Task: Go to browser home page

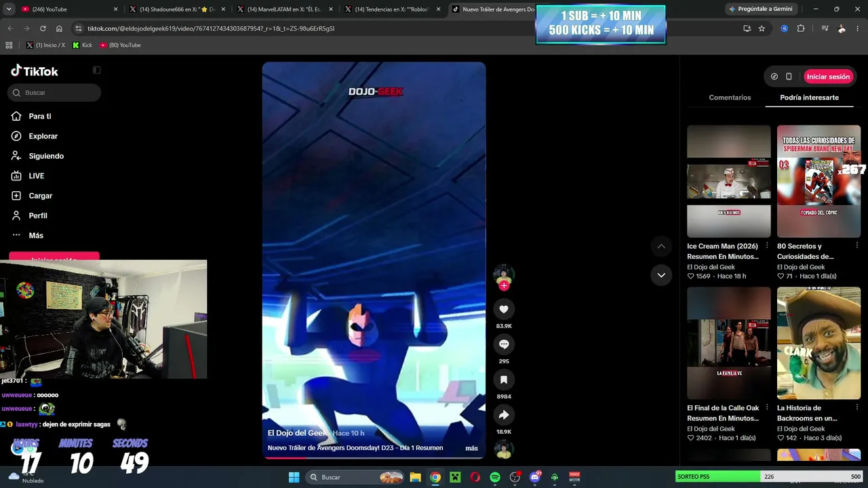Action: (59, 28)
